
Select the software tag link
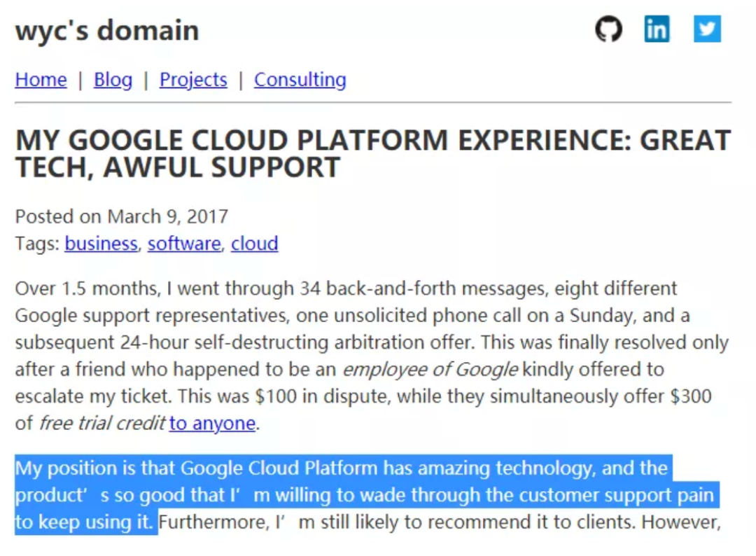click(x=184, y=244)
